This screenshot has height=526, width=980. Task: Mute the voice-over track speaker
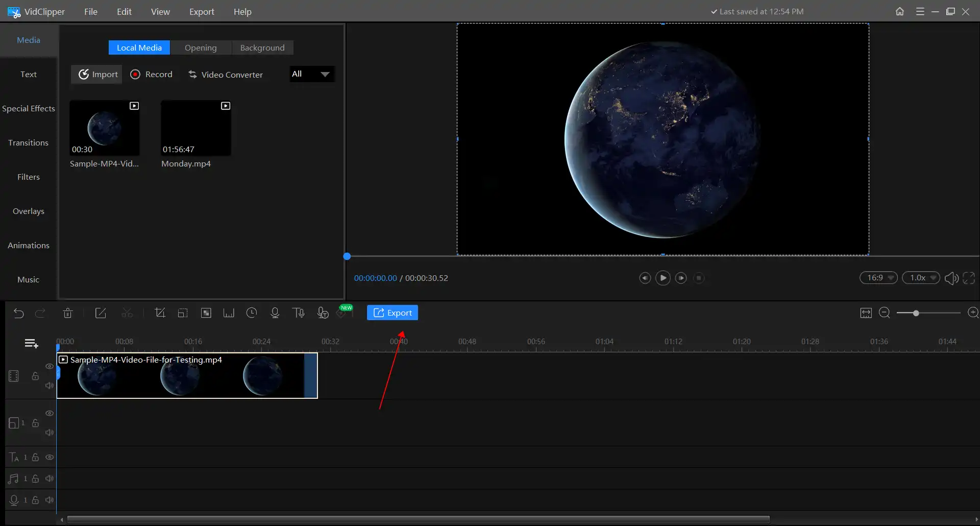tap(50, 500)
